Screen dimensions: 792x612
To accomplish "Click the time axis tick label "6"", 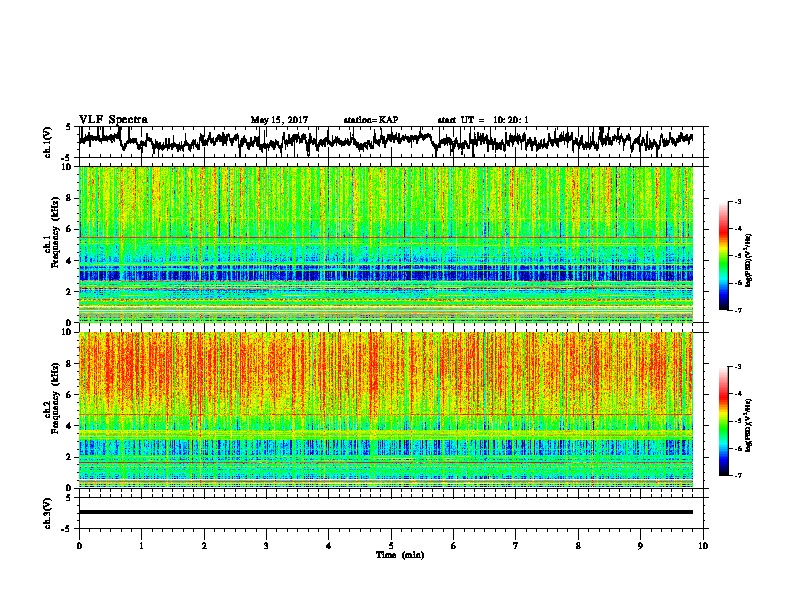I will (454, 546).
